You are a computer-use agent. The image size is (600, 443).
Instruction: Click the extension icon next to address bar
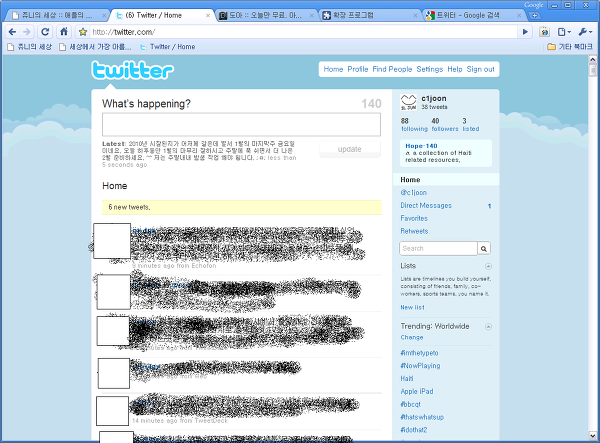(544, 32)
